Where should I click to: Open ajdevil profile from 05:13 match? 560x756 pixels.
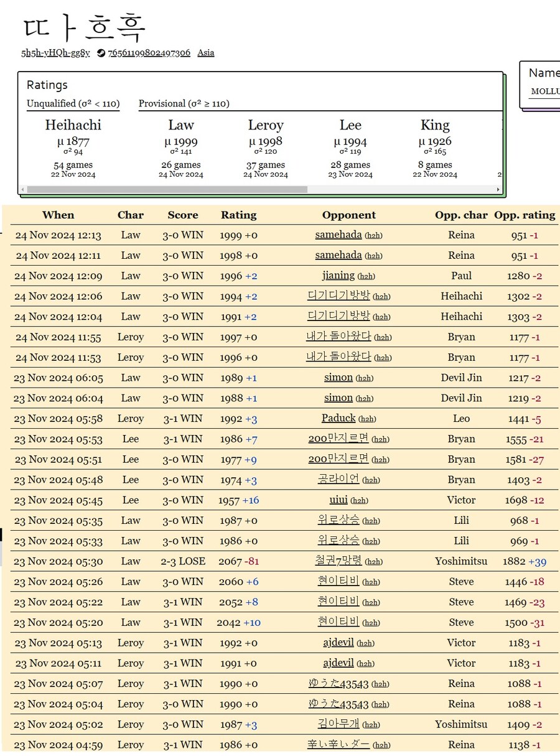338,643
